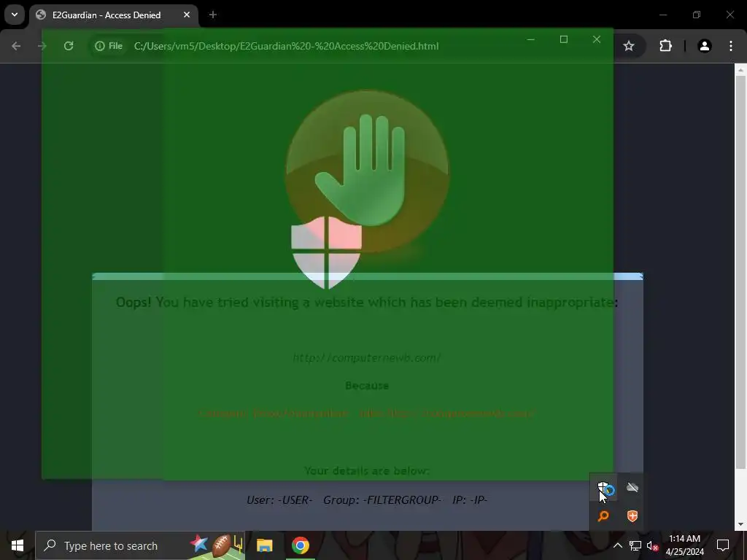747x560 pixels.
Task: Click the page vertical scrollbar thumb
Action: [x=740, y=271]
